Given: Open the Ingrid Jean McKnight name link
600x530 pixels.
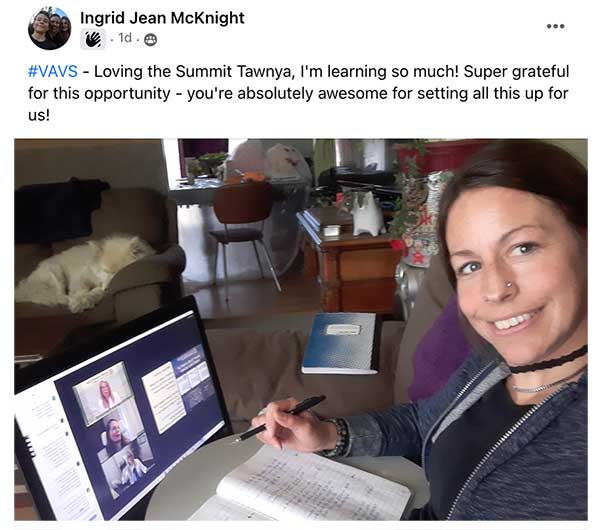Looking at the screenshot, I should click(162, 18).
